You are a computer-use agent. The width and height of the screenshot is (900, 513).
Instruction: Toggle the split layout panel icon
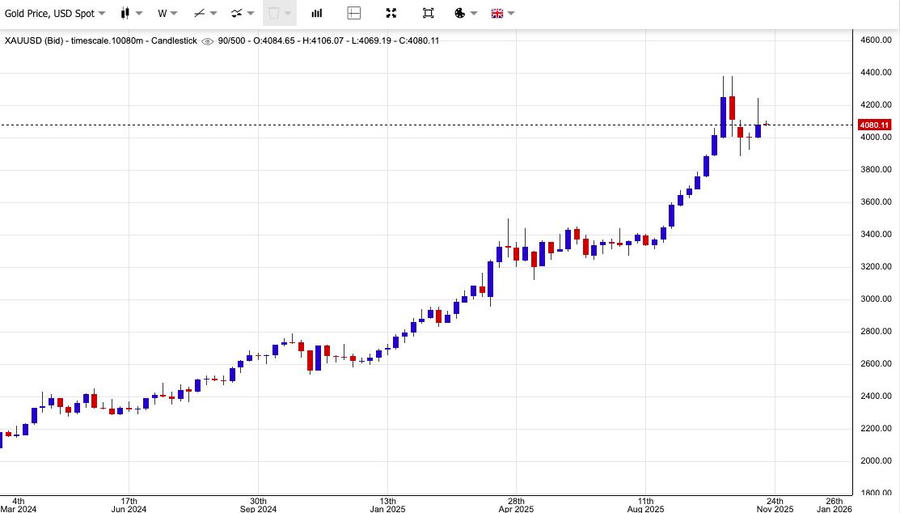tap(354, 14)
